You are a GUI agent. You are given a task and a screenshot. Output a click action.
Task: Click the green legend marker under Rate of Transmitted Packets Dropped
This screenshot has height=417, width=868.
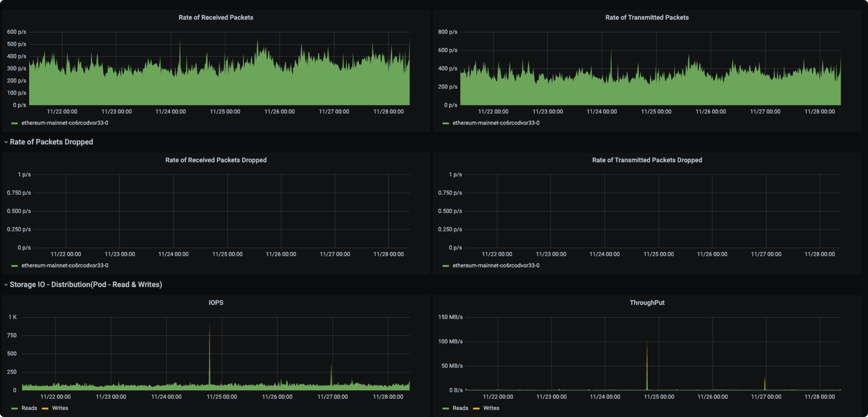446,265
